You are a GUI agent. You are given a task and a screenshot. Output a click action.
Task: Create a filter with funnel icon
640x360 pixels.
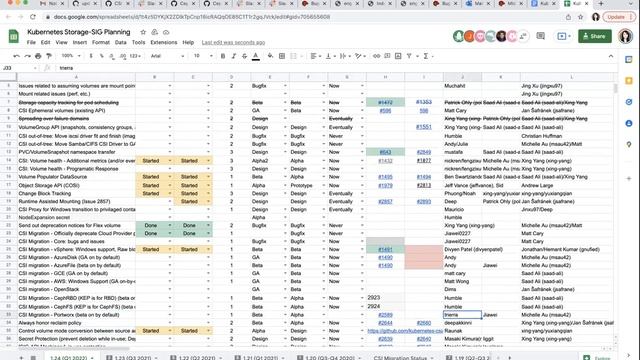(x=409, y=56)
